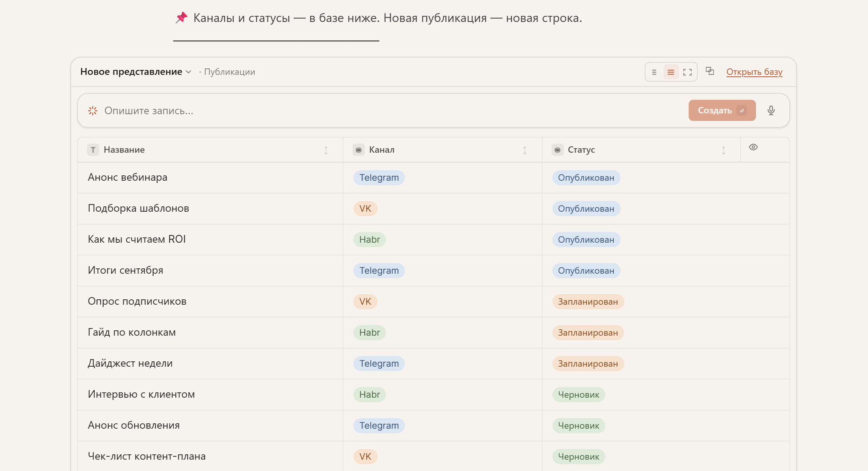Screen dimensions: 868x471
Task: Click Habr tag in Гайд по колонкам row
Action: [369, 333]
